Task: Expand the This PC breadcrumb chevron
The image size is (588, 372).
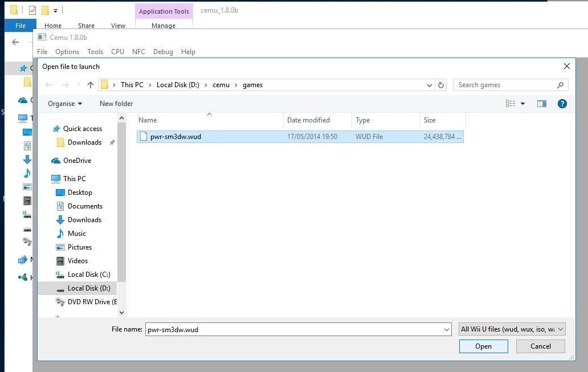Action: point(150,85)
